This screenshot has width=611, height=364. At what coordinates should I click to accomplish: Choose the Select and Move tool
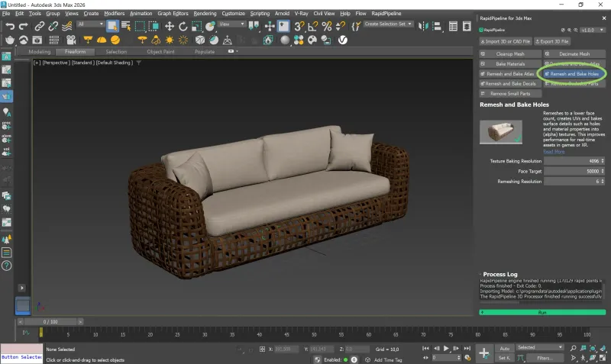point(170,25)
